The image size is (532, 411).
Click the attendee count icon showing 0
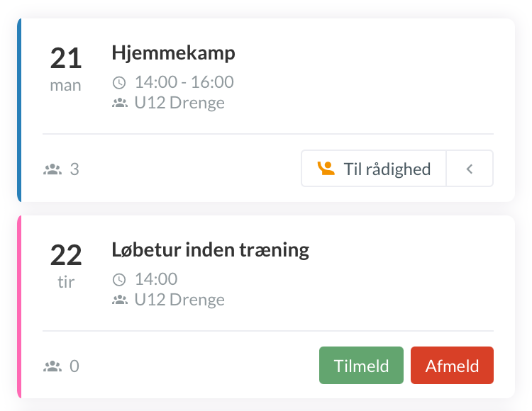tap(52, 366)
